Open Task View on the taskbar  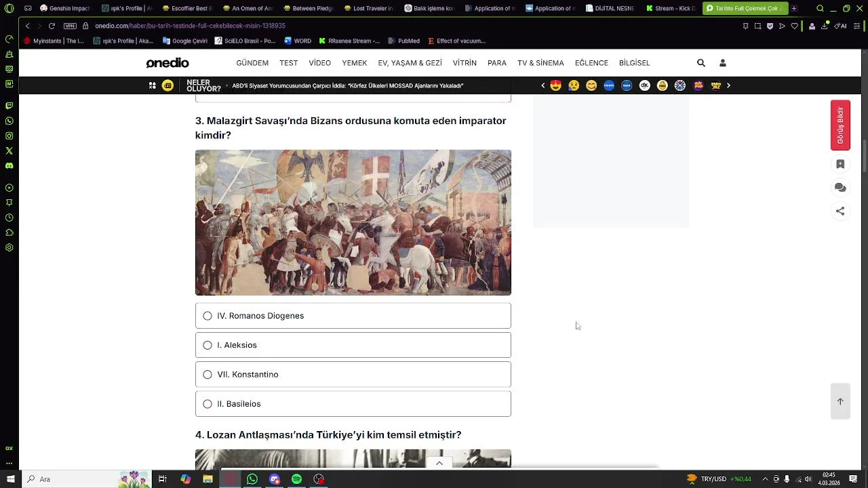coord(163,479)
